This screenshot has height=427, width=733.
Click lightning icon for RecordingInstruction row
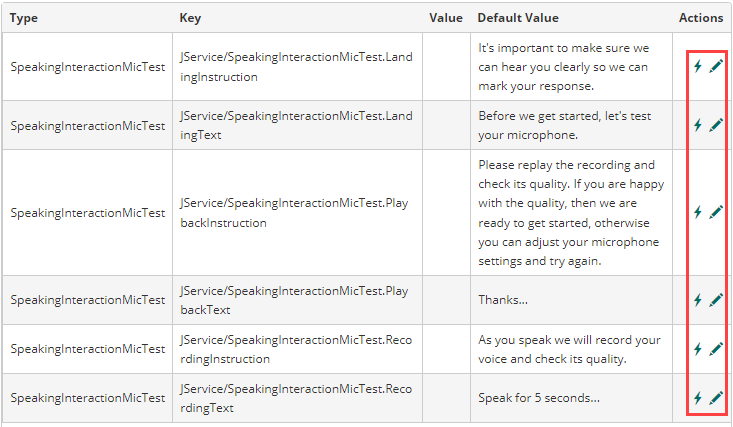[698, 349]
